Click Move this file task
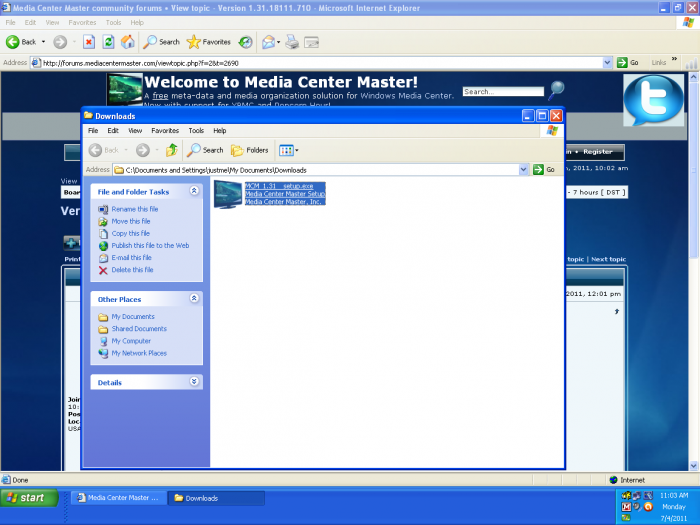The image size is (700, 525). [131, 221]
